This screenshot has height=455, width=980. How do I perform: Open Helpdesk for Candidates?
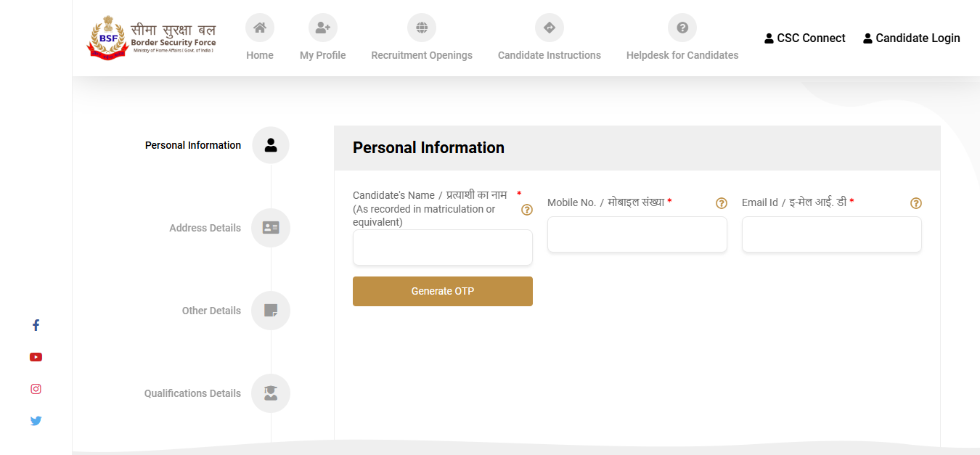tap(682, 38)
